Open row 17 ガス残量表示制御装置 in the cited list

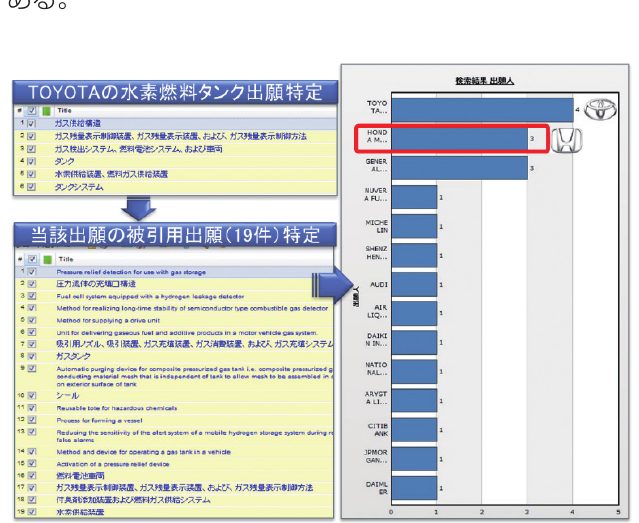point(185,488)
